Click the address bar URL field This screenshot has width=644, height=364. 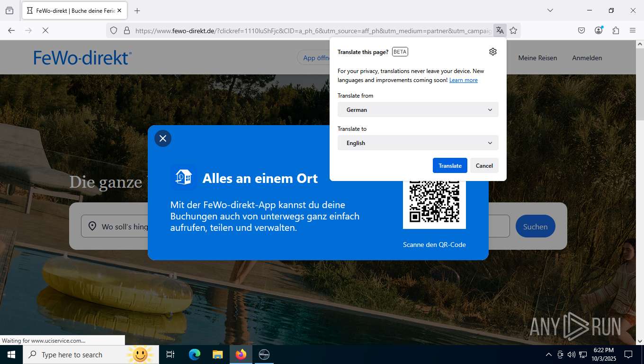click(313, 30)
